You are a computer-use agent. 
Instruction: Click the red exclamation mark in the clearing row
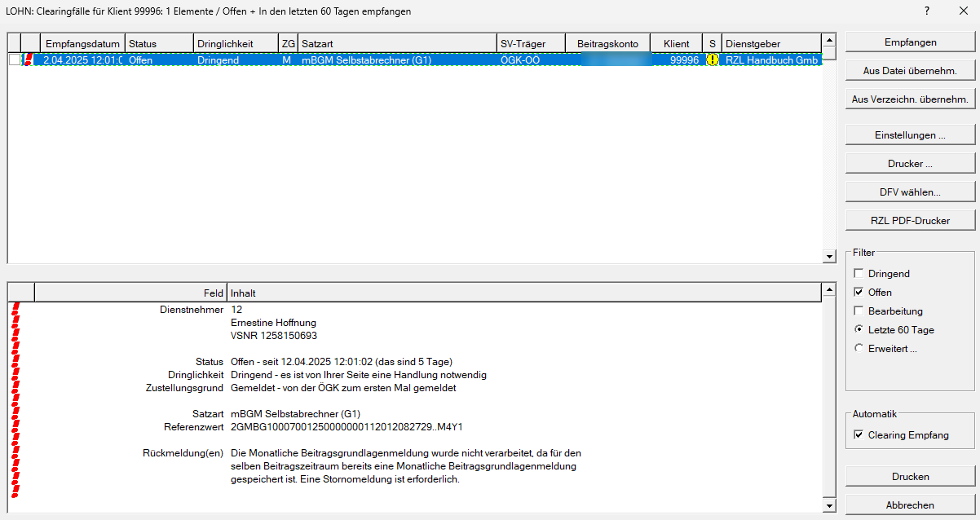(29, 59)
